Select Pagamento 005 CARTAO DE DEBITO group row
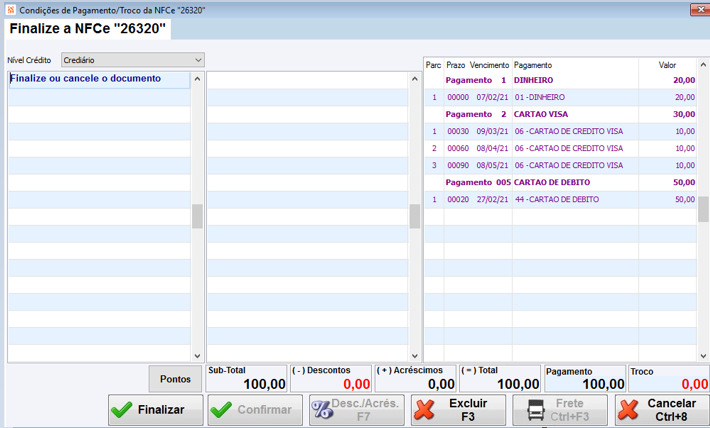 [560, 182]
